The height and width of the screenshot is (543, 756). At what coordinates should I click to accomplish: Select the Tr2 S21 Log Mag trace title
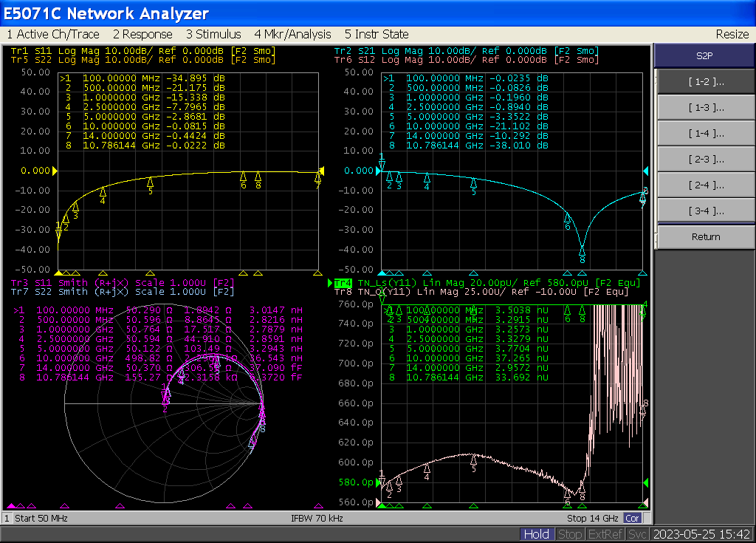pos(467,51)
